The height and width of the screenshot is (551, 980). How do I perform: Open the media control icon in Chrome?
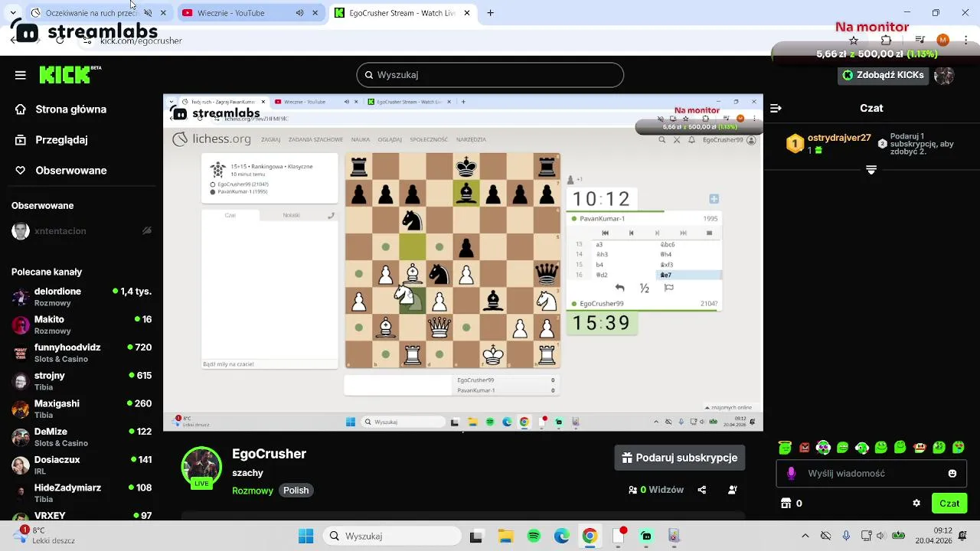coord(921,41)
